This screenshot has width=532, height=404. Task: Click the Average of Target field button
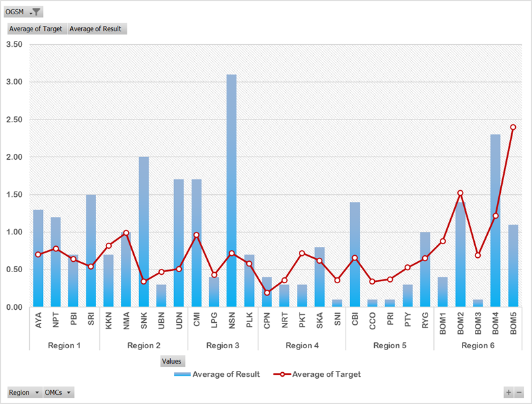pos(36,29)
